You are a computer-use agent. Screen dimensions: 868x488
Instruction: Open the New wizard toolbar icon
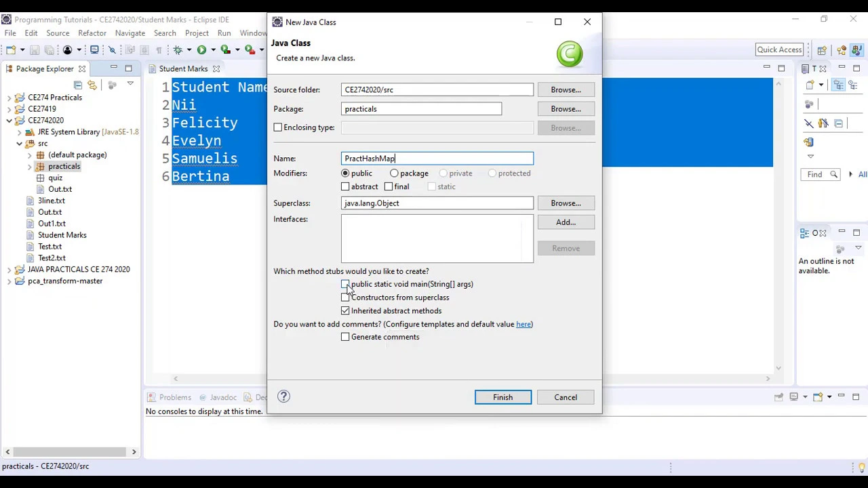10,49
